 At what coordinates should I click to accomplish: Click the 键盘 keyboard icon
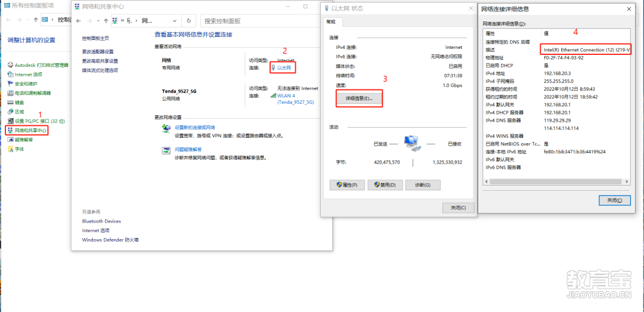pos(10,103)
